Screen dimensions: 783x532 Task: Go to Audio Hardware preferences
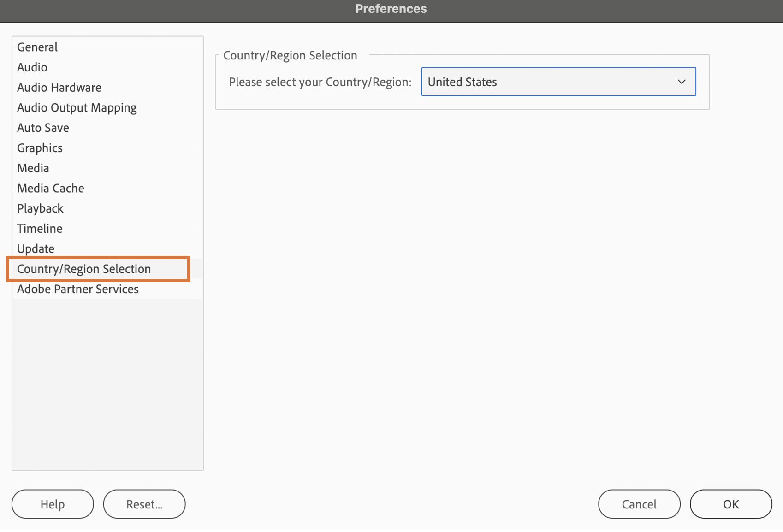click(x=59, y=88)
